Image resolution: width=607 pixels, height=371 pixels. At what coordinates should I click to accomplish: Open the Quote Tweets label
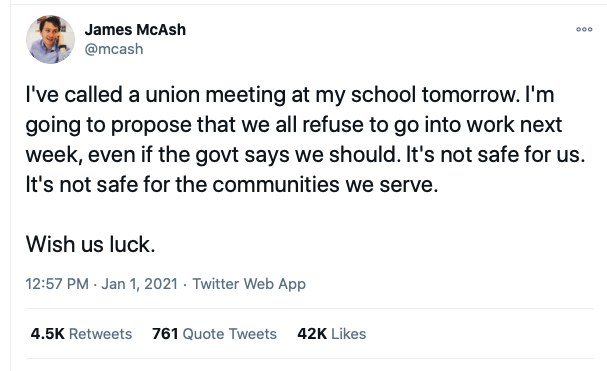point(230,334)
